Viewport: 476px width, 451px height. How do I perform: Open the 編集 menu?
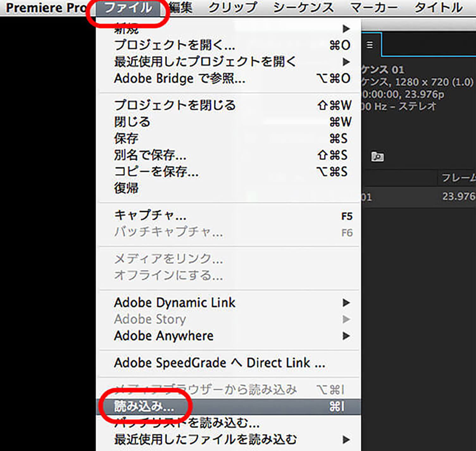click(181, 8)
